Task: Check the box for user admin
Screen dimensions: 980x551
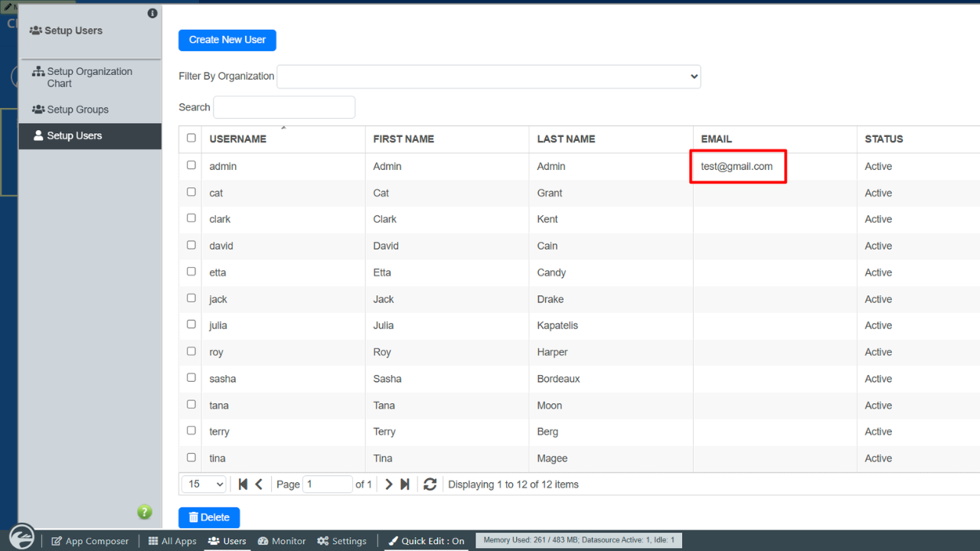Action: coord(191,165)
